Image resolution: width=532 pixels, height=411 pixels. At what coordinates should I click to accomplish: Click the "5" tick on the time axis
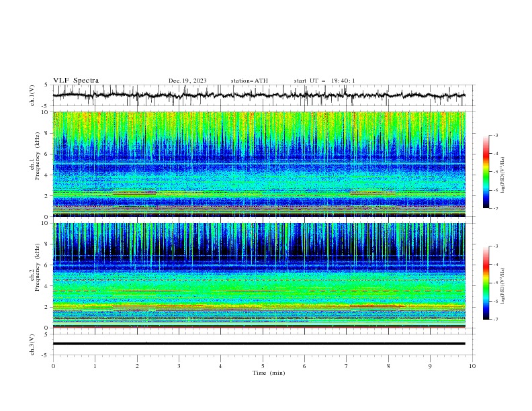[263, 366]
